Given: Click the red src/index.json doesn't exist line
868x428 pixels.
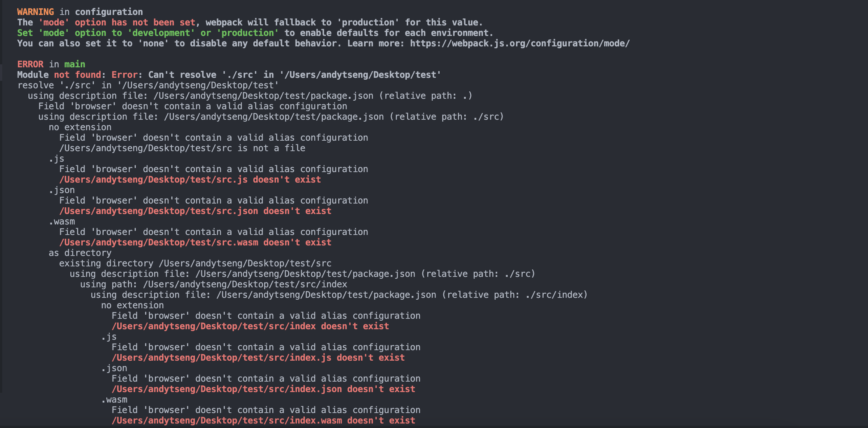Looking at the screenshot, I should coord(263,389).
